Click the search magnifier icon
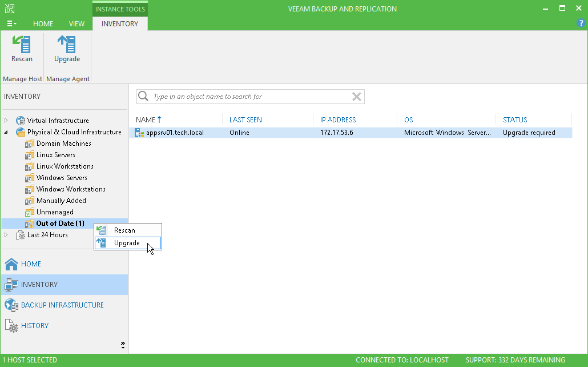The height and width of the screenshot is (367, 588). click(143, 97)
